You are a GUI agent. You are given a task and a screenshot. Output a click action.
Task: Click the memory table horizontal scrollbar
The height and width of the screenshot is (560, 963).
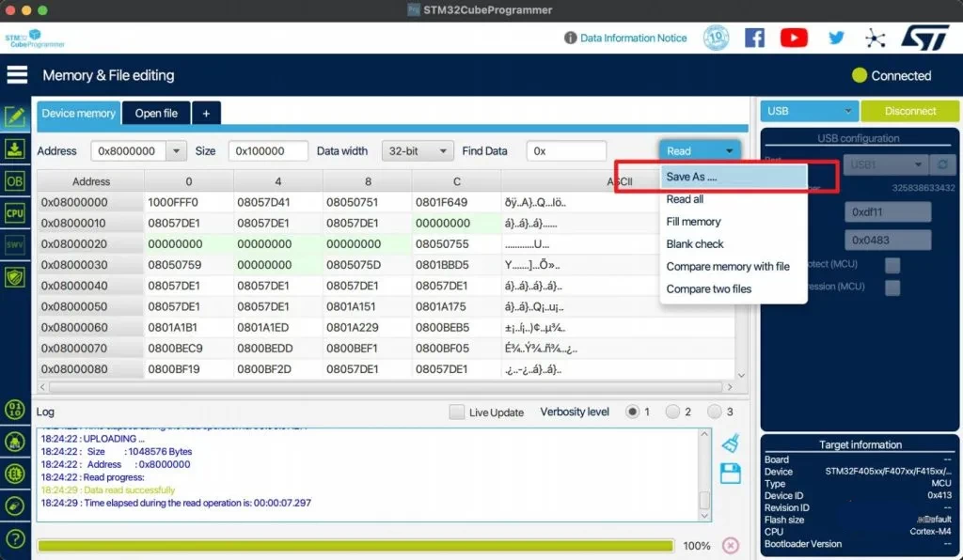(x=386, y=387)
